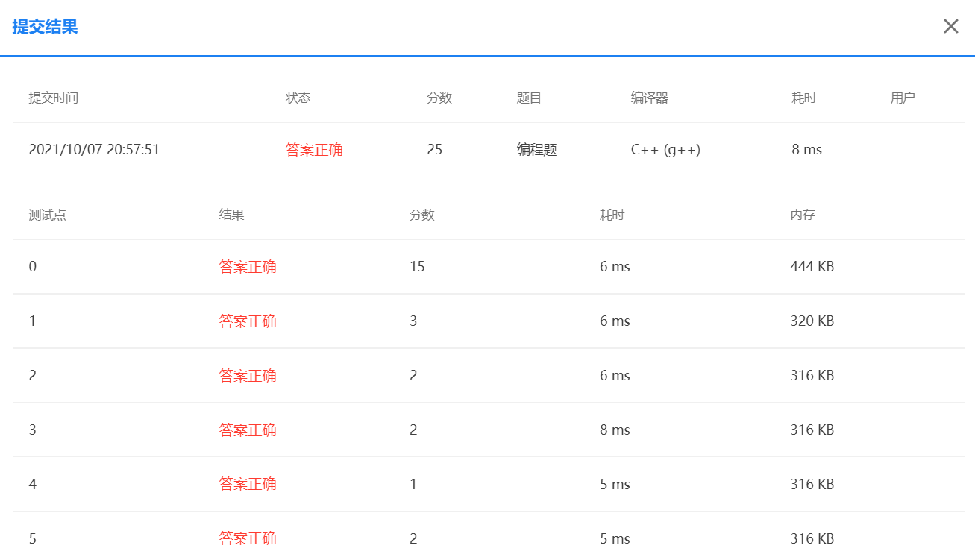Click 答案正确 result for test point 5

point(248,538)
